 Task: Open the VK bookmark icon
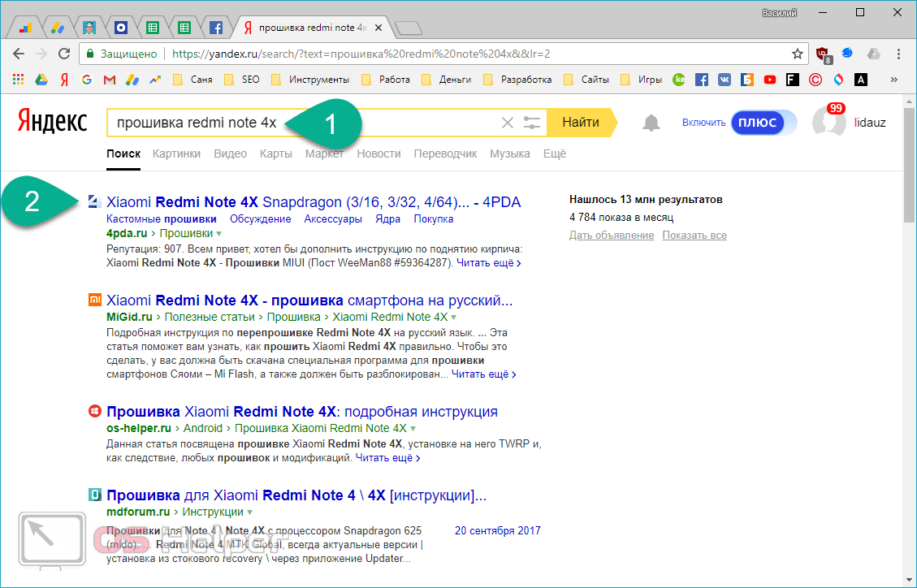(724, 80)
